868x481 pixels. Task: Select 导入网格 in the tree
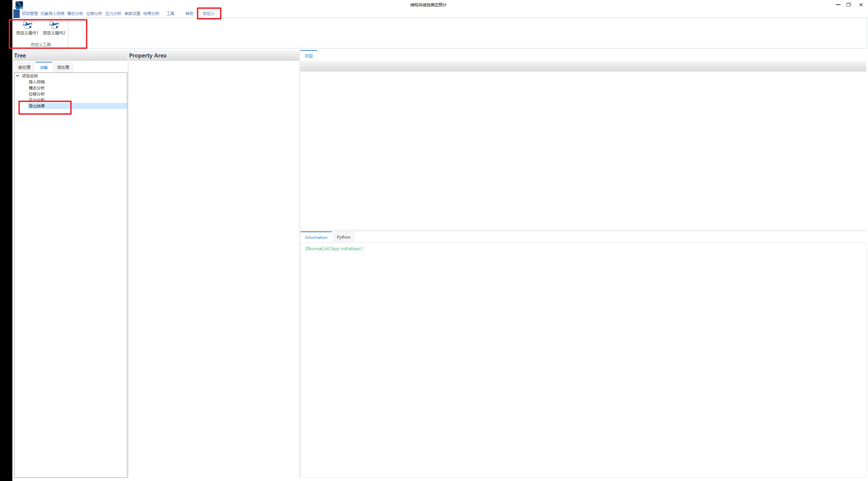point(36,82)
